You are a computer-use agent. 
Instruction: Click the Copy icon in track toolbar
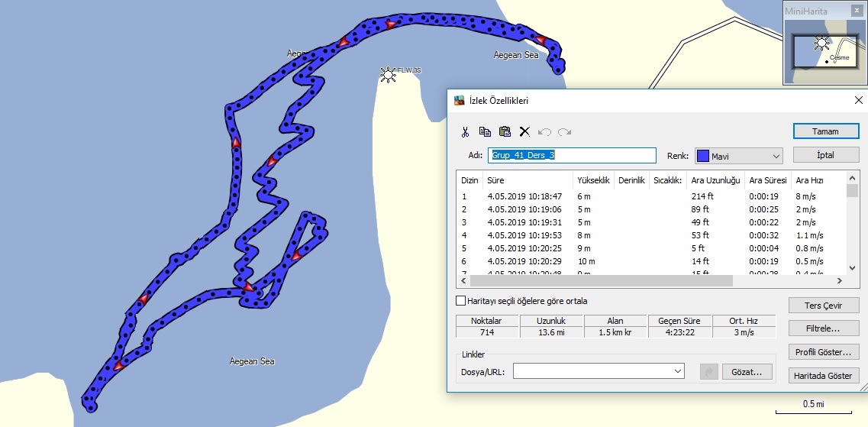point(485,132)
